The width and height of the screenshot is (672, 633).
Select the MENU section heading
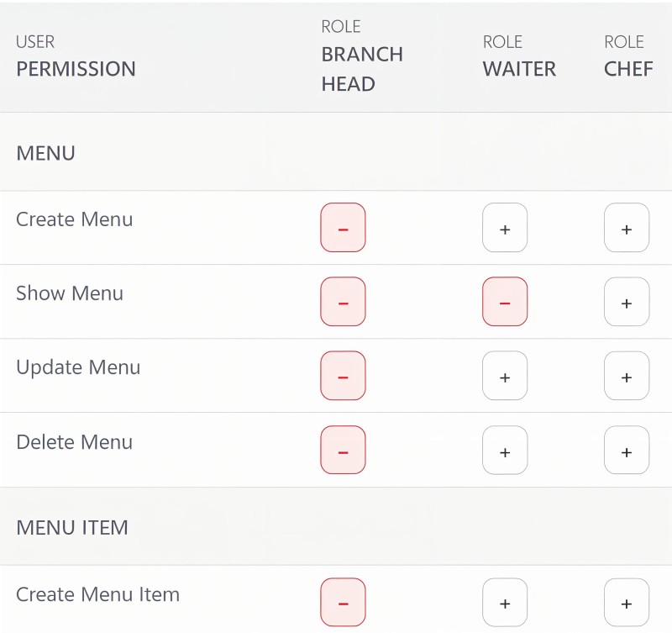click(x=46, y=153)
